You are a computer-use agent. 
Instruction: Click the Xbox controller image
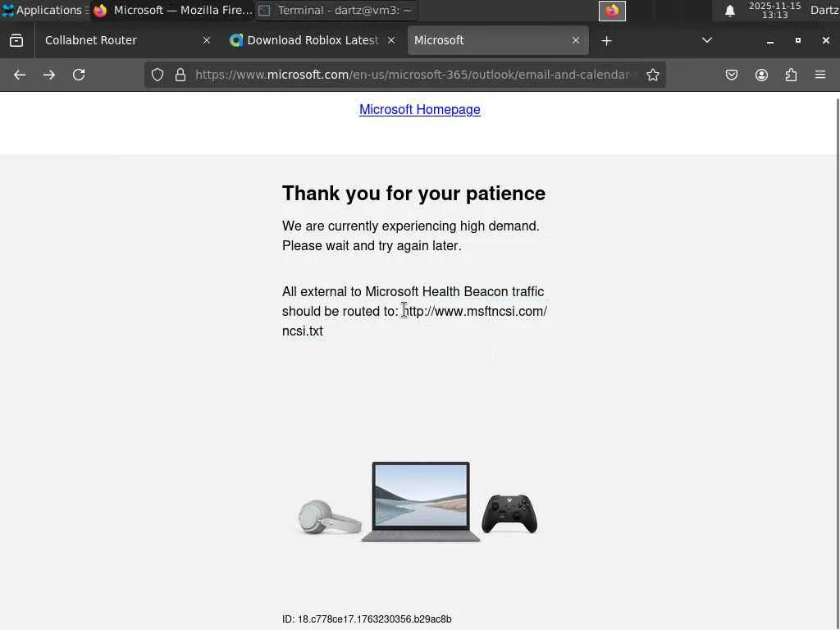point(509,514)
